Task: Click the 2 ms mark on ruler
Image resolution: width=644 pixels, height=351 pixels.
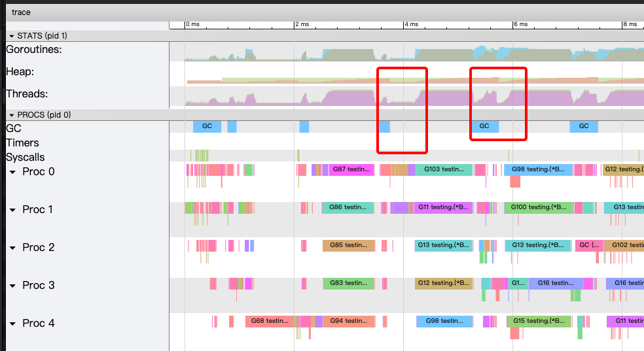Action: click(x=302, y=24)
